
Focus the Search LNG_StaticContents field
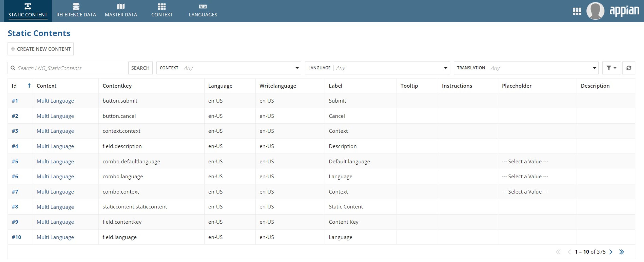[x=67, y=68]
